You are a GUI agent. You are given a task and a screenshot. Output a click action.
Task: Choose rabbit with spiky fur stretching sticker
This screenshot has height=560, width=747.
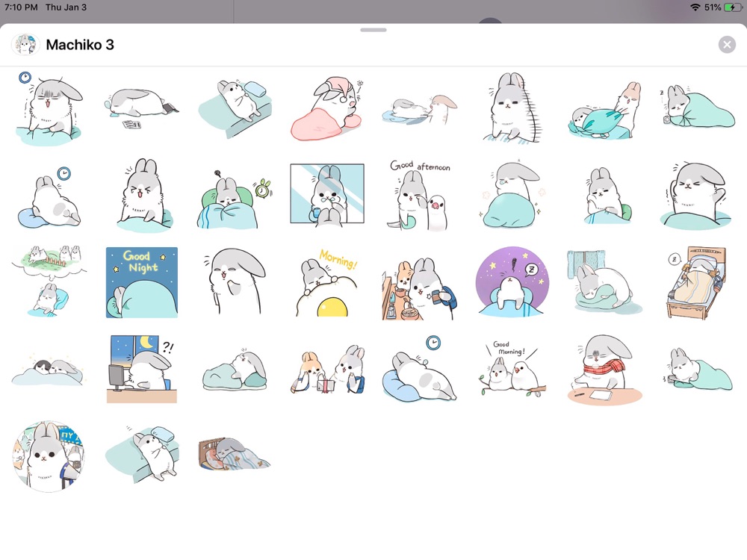512,108
